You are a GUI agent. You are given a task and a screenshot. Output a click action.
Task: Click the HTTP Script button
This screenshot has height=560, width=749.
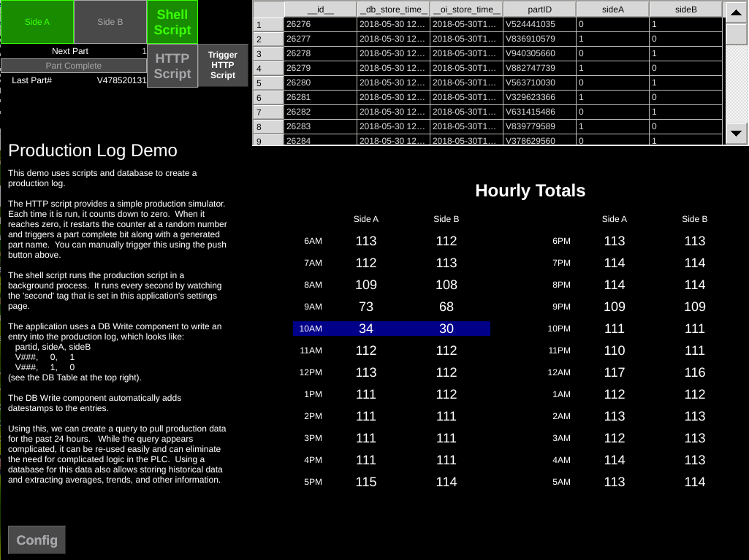(x=172, y=66)
